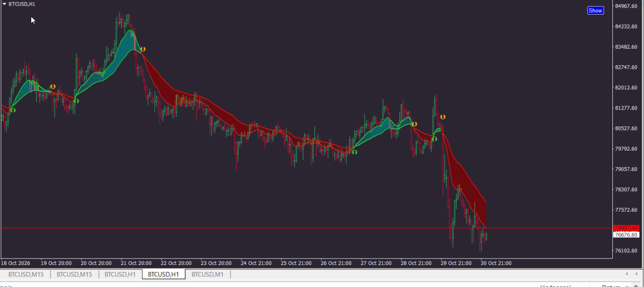Click the white 76670.60 current price label

pos(626,235)
